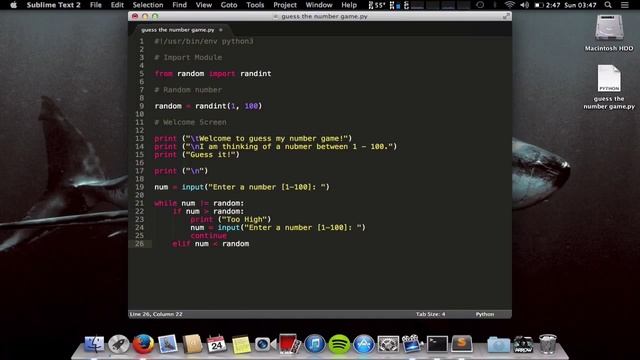
Task: Open the yellow Notes icon in Dock
Action: click(x=241, y=344)
